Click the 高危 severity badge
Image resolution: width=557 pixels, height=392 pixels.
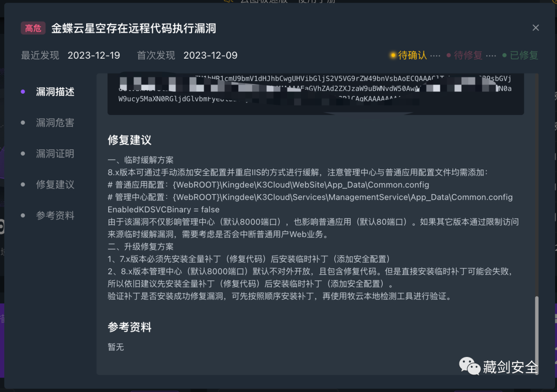[x=33, y=28]
